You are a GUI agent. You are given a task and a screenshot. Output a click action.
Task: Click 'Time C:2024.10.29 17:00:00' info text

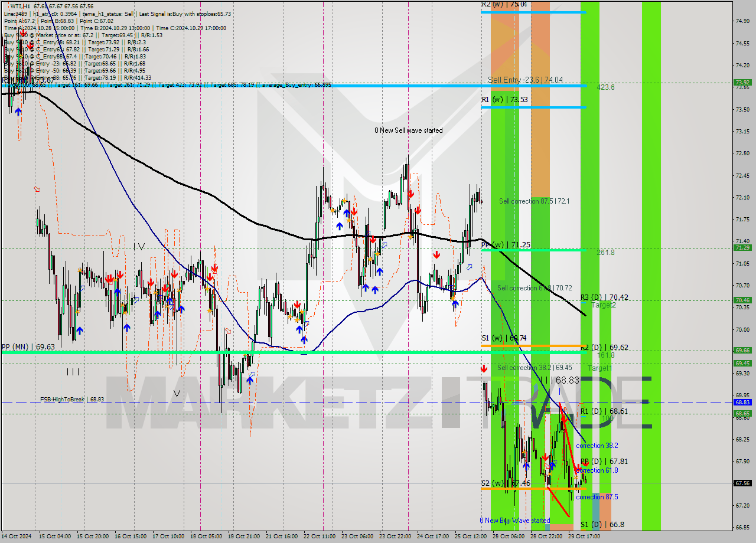[x=192, y=28]
